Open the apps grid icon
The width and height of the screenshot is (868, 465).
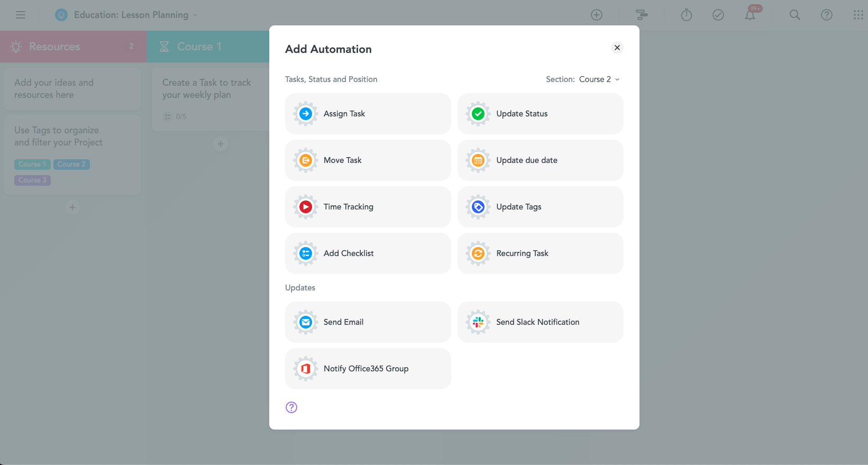point(858,15)
